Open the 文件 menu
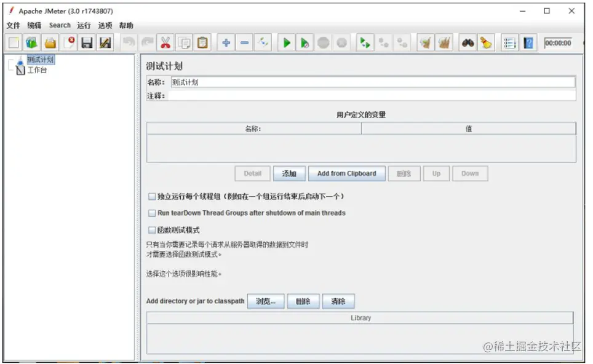The height and width of the screenshot is (364, 593). coord(14,25)
